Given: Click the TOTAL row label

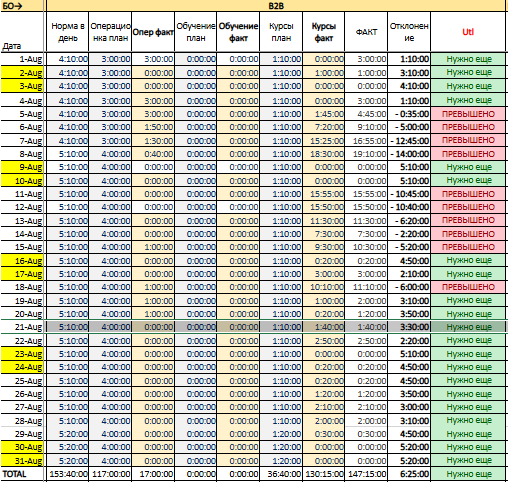Looking at the screenshot, I should [x=22, y=474].
